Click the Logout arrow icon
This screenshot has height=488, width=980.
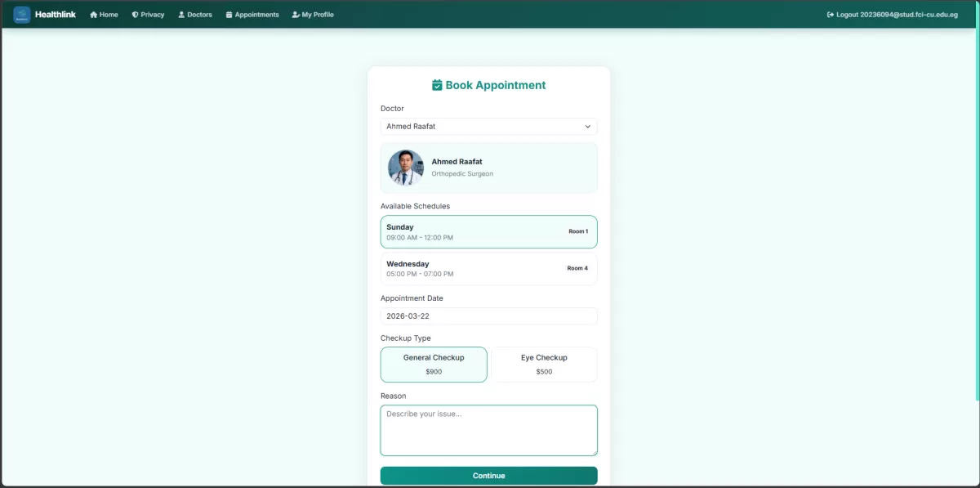click(831, 15)
